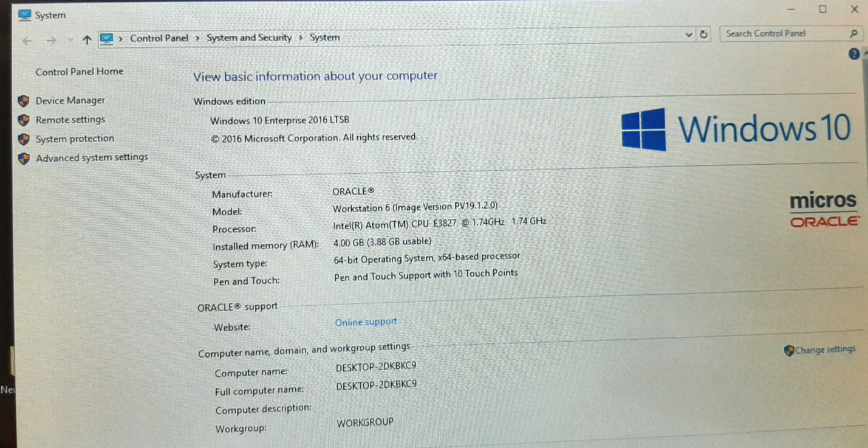Click the Help question mark icon
868x448 pixels.
(x=853, y=54)
